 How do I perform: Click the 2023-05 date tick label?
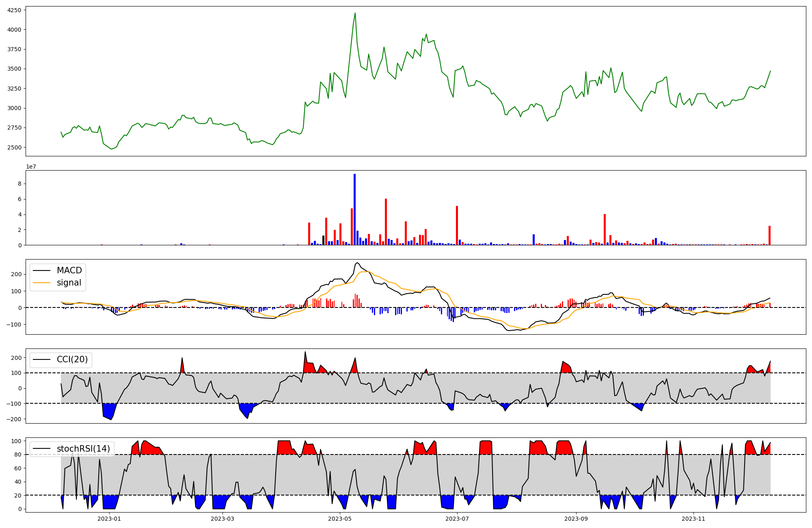point(340,519)
